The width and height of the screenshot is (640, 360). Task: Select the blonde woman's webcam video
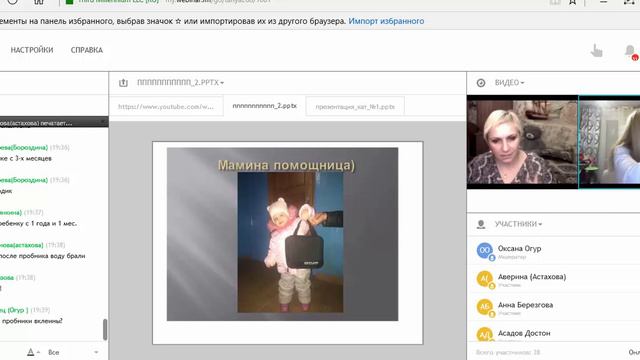522,142
